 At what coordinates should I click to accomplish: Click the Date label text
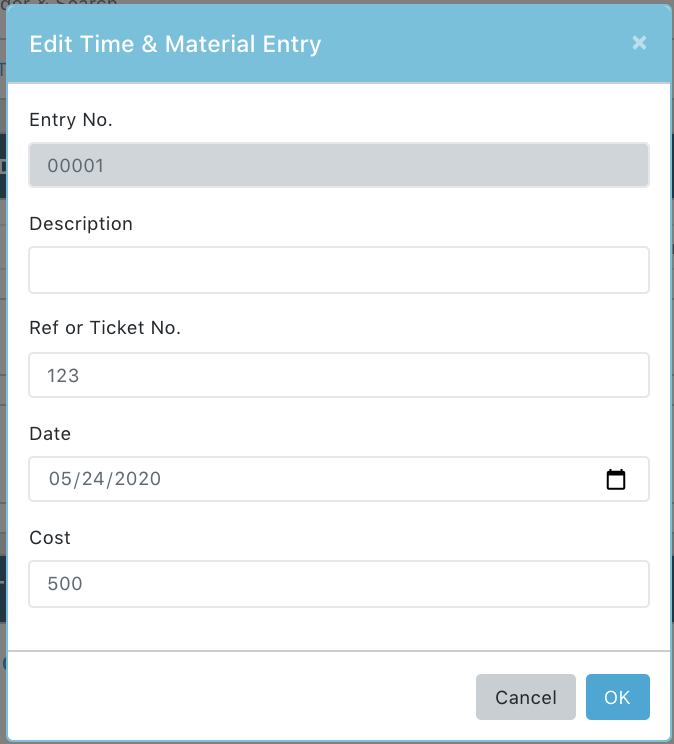pyautogui.click(x=50, y=433)
